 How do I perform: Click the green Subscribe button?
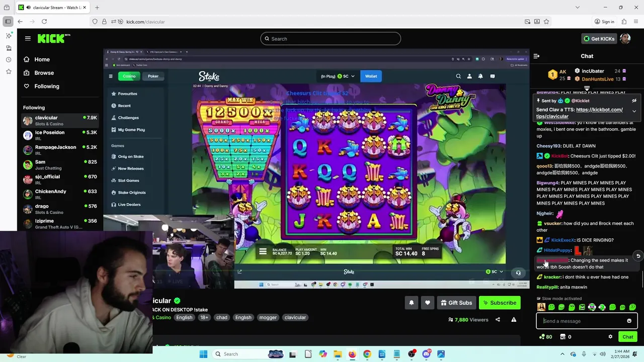point(500,303)
